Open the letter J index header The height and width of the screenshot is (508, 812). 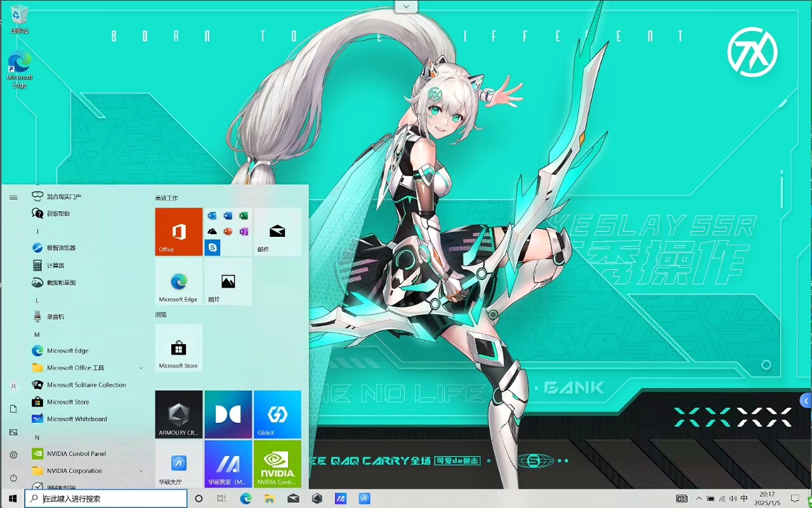pos(37,231)
